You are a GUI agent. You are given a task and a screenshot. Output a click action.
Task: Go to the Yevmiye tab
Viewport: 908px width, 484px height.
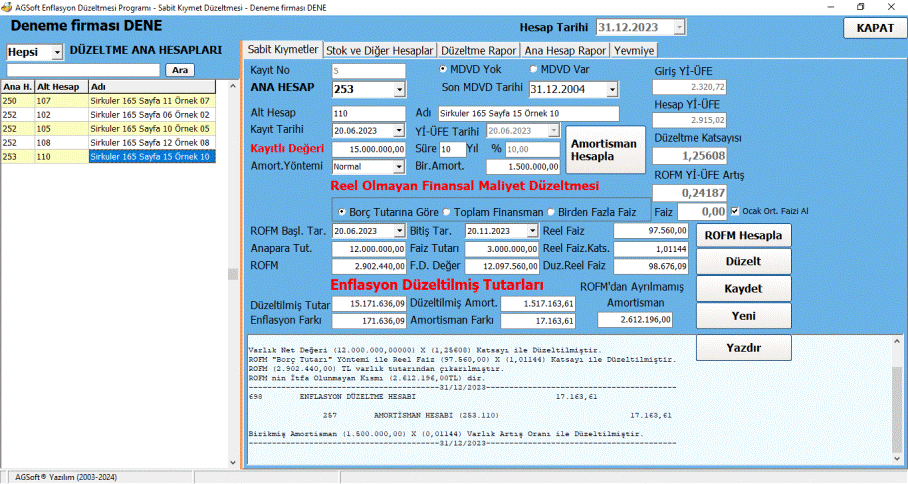click(635, 49)
